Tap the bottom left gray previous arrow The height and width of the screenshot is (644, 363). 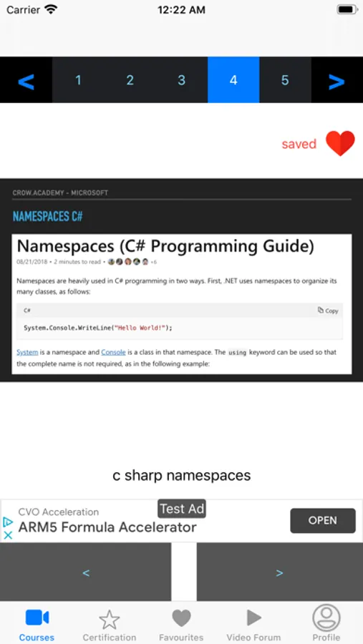85,572
